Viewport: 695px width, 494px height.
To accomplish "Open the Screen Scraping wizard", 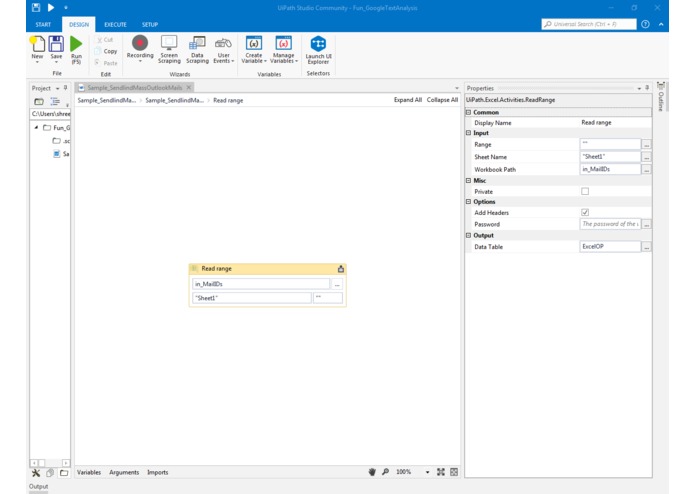I will click(169, 49).
